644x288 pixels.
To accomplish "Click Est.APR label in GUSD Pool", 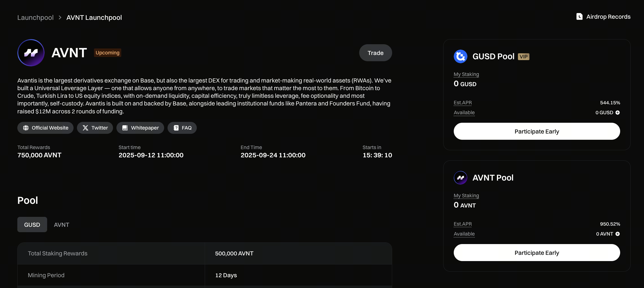I will [463, 103].
